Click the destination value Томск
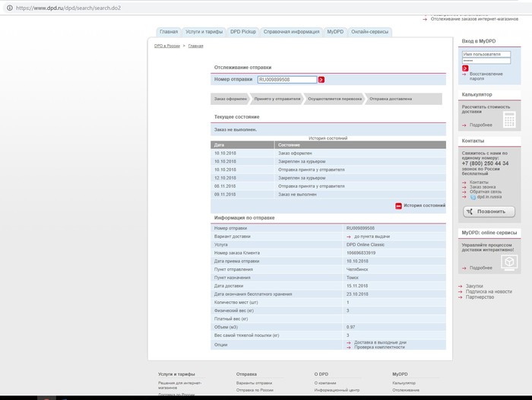 (353, 278)
